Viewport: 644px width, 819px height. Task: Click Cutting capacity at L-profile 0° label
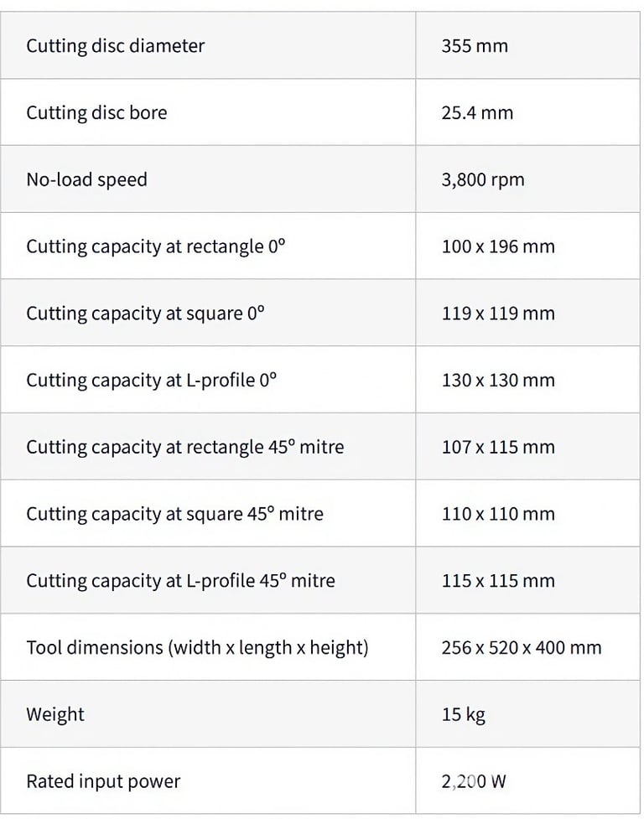(152, 381)
